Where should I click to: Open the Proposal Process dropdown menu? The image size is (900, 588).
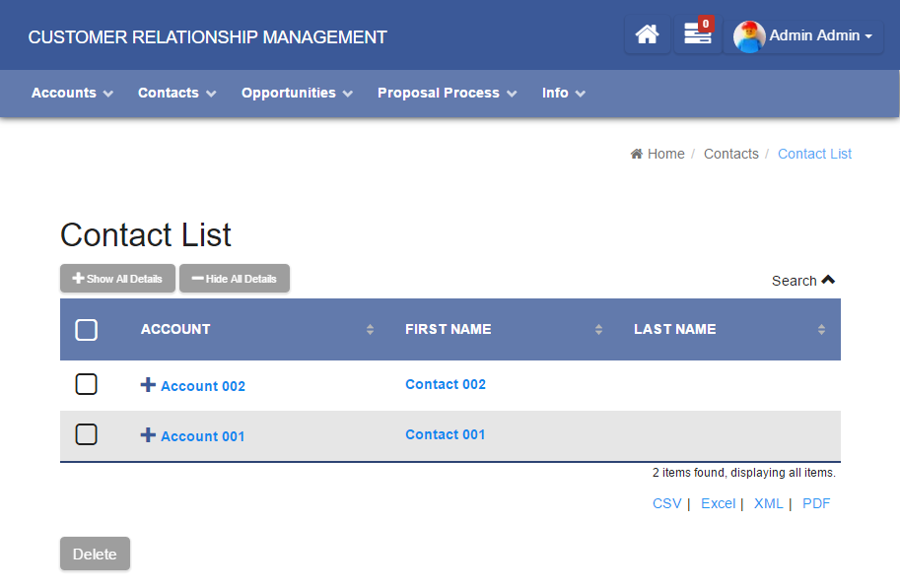(447, 93)
